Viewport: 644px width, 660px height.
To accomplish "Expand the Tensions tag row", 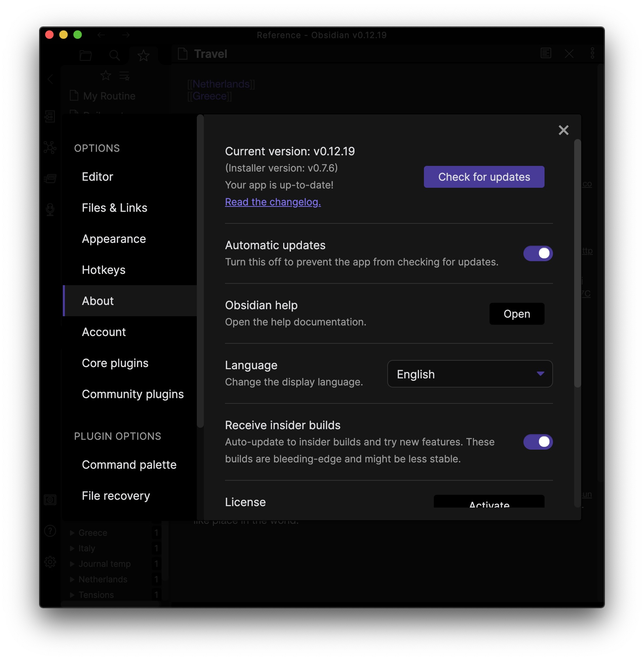I will point(72,595).
